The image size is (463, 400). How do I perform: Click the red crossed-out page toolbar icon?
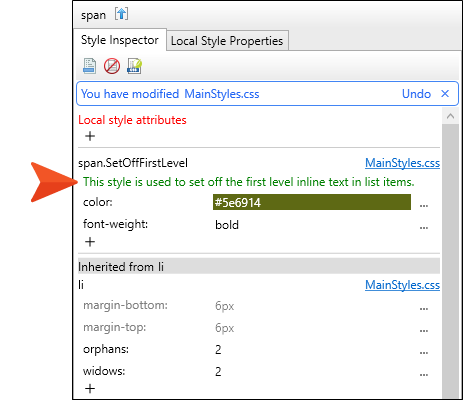(x=112, y=66)
